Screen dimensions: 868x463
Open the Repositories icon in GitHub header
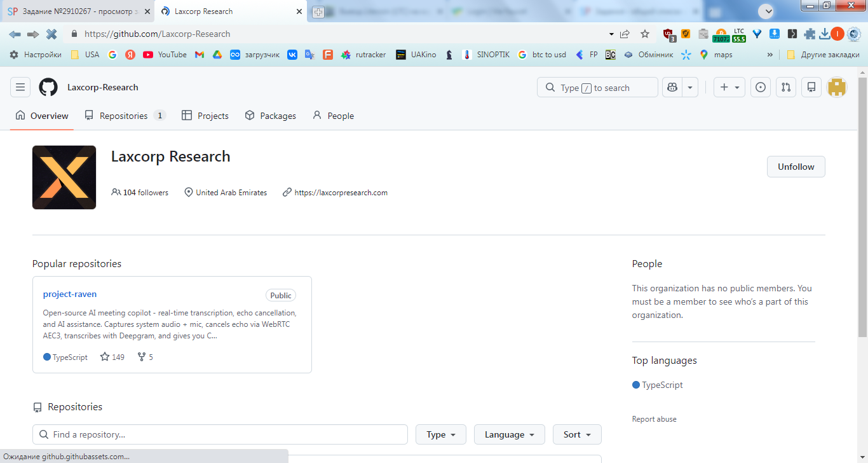click(811, 87)
